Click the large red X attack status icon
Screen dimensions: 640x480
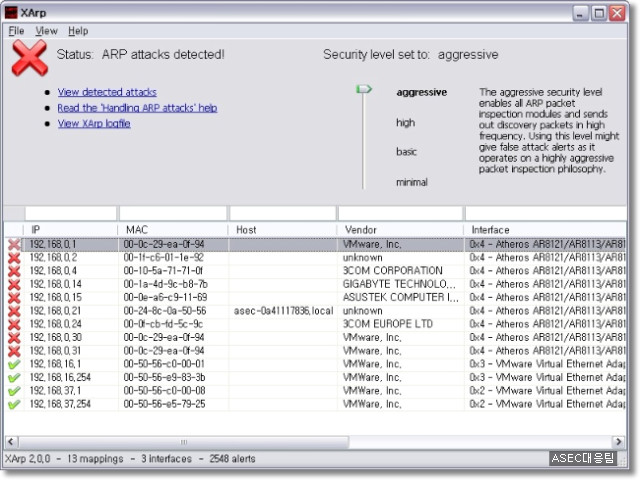point(29,58)
